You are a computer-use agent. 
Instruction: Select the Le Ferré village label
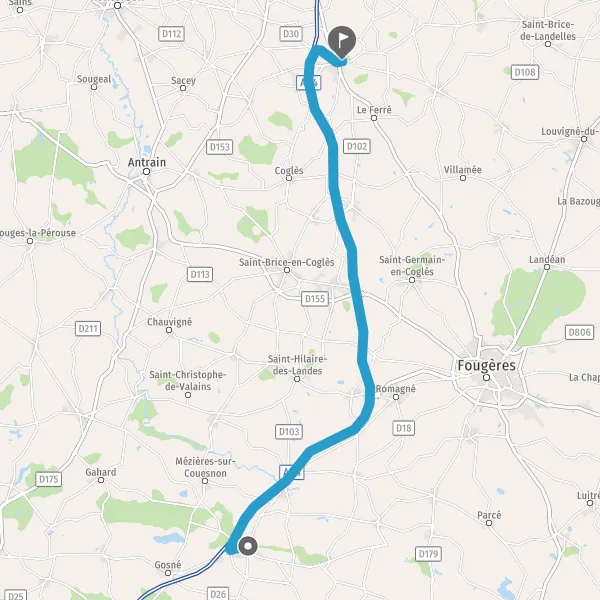pyautogui.click(x=374, y=110)
